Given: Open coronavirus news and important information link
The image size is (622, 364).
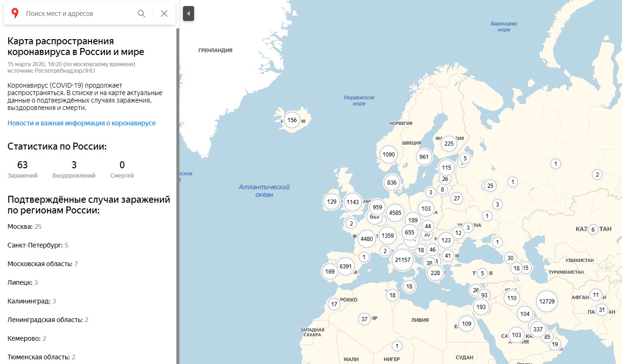Looking at the screenshot, I should click(x=82, y=123).
